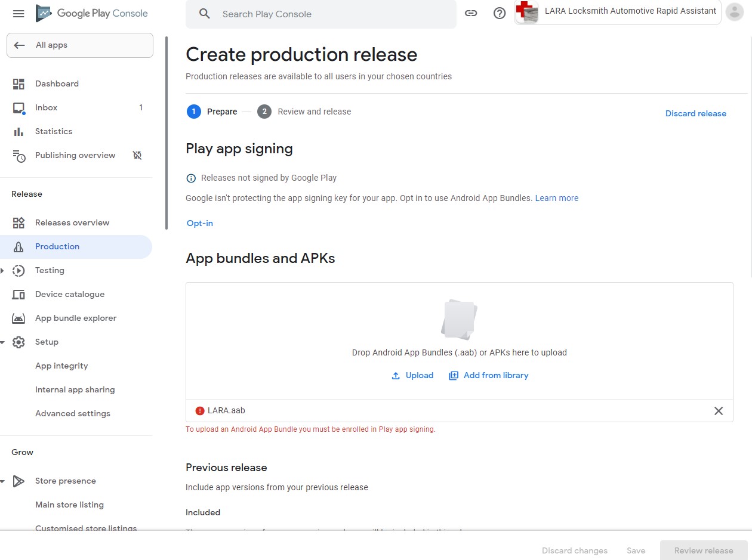Viewport: 752px width, 560px height.
Task: Open the App bundle explorer
Action: [x=75, y=318]
